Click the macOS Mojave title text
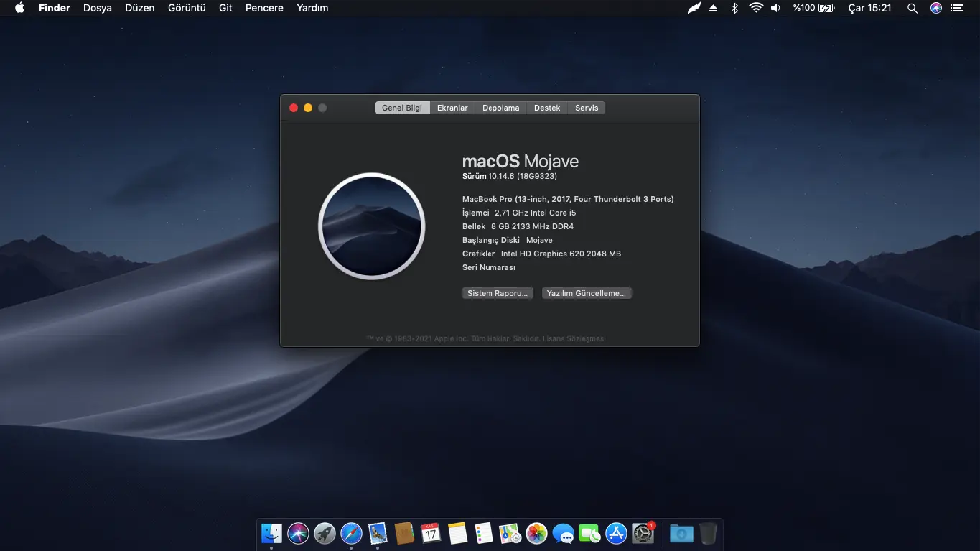Viewport: 980px width, 551px height. coord(521,161)
